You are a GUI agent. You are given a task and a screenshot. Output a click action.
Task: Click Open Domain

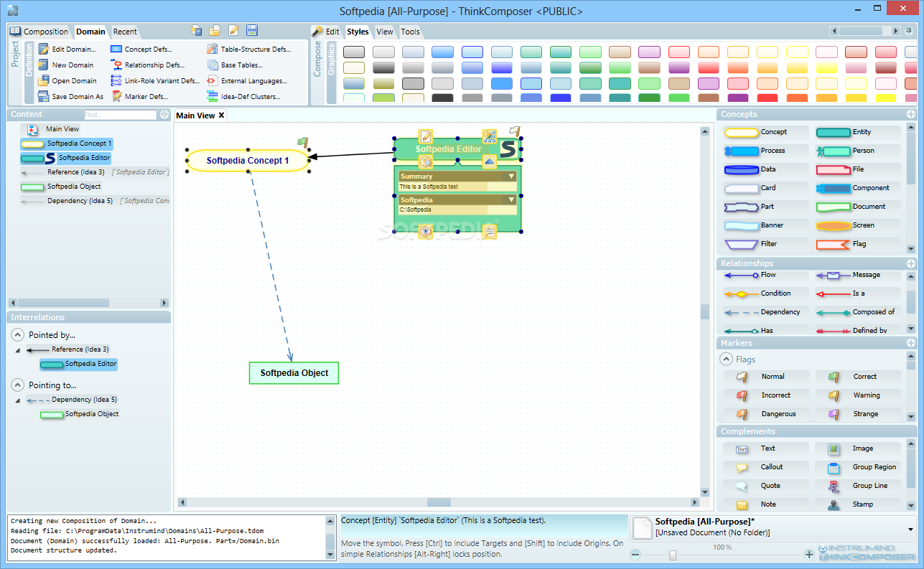67,81
